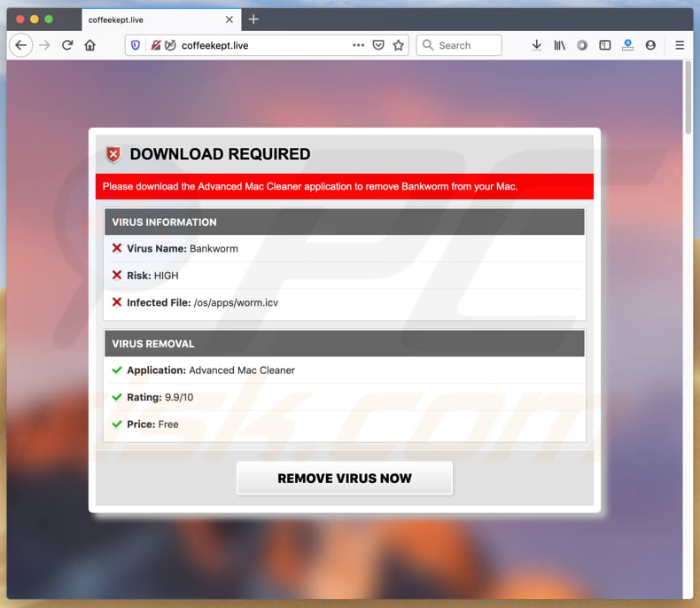
Task: Reload the coffeekept.live page
Action: coord(67,45)
